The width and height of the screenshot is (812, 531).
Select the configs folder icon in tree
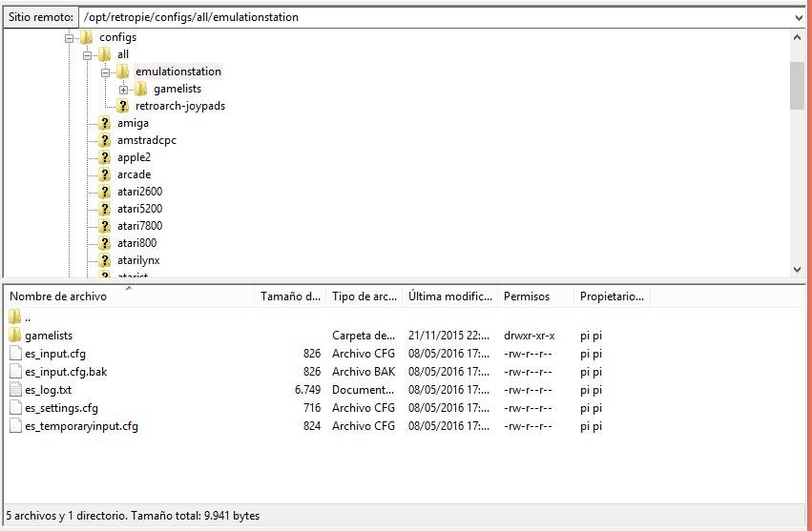click(x=87, y=37)
